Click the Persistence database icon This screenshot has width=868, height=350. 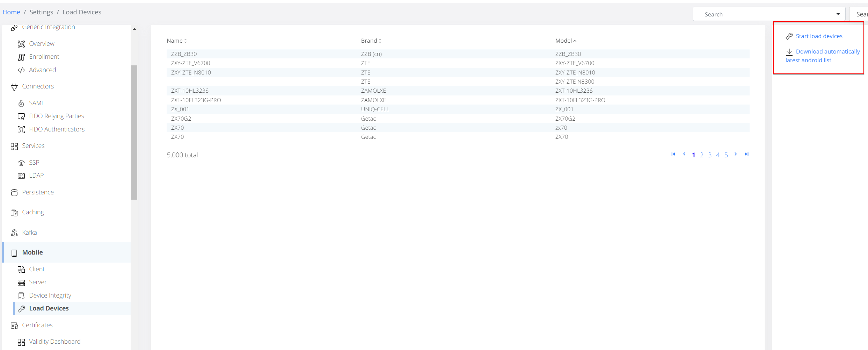pos(14,193)
